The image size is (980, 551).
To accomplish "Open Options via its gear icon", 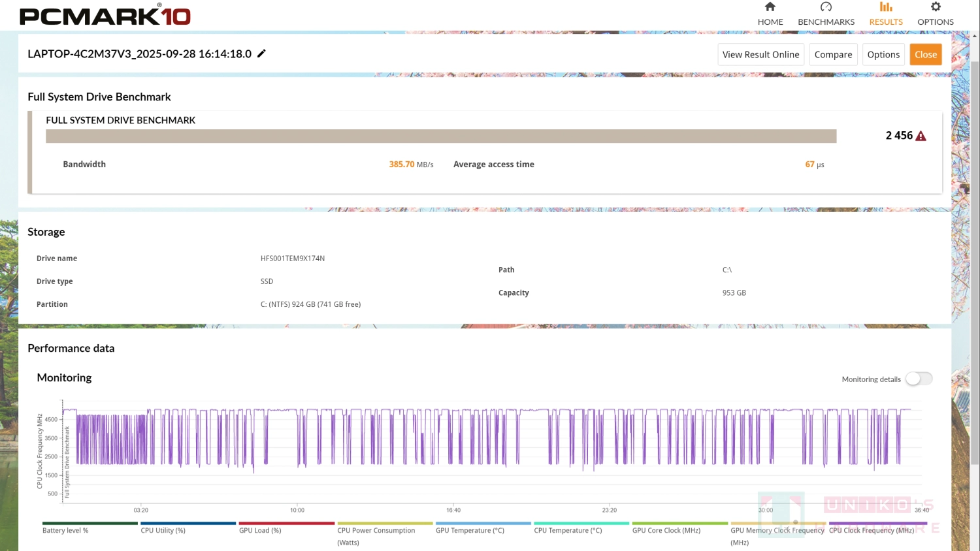I will pos(936,7).
